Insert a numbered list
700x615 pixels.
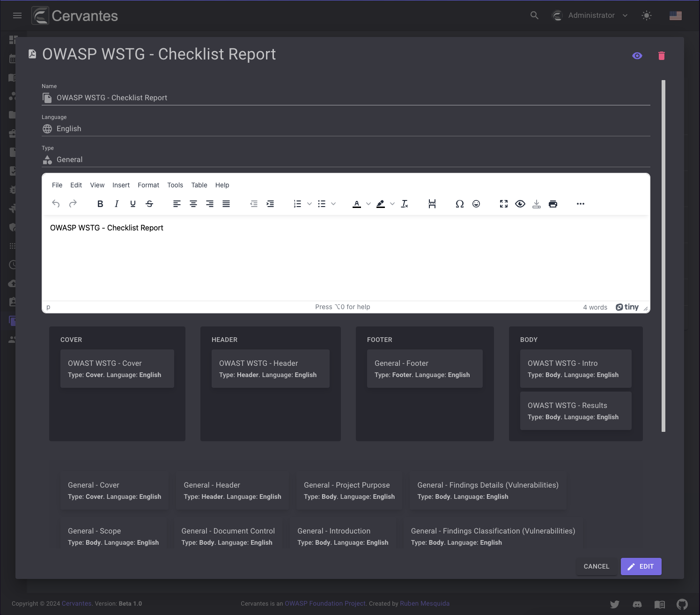click(x=297, y=204)
